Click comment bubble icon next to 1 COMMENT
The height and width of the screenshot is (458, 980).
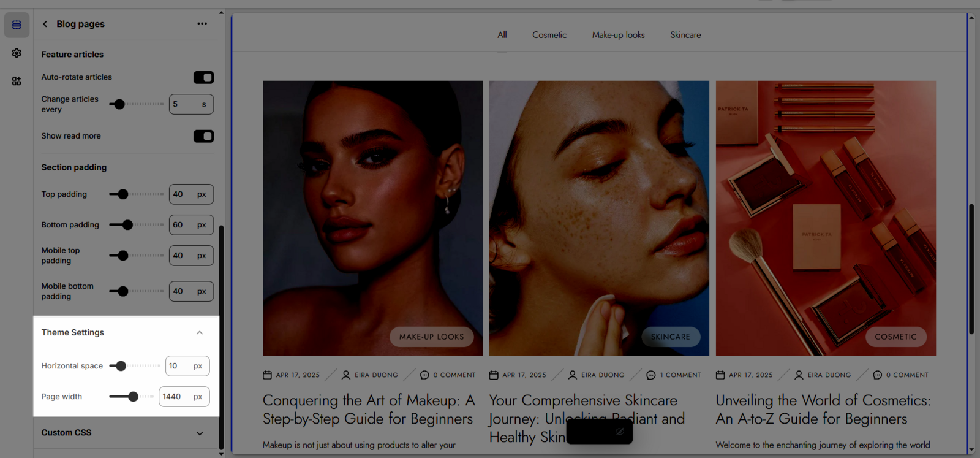click(650, 375)
